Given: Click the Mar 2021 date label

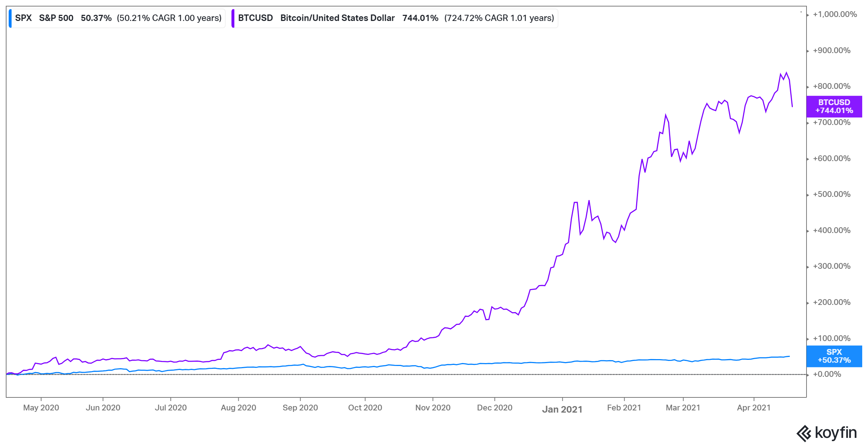Looking at the screenshot, I should click(x=683, y=408).
